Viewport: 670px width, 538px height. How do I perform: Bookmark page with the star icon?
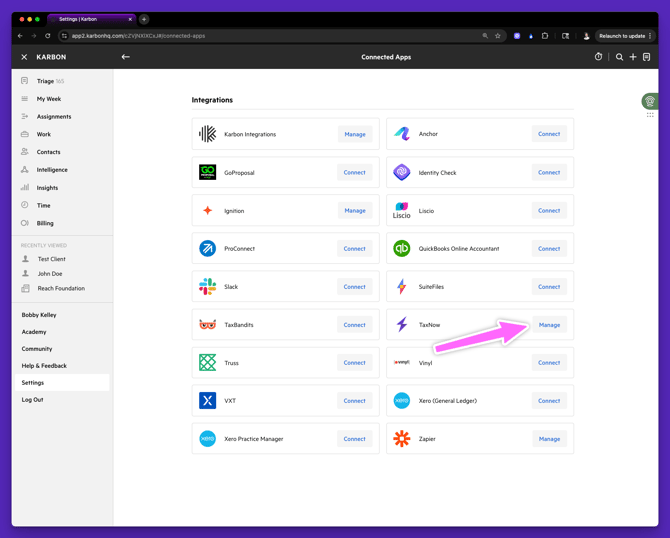498,36
